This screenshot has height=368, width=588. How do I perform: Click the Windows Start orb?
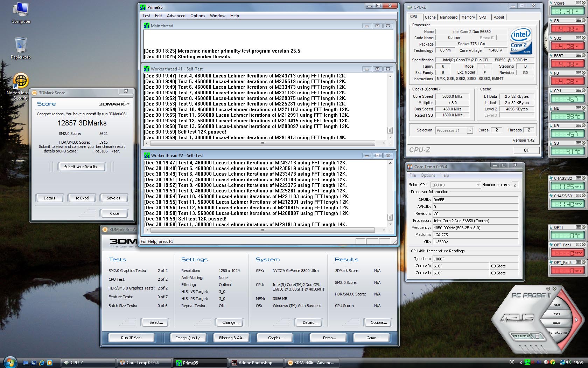pos(10,362)
